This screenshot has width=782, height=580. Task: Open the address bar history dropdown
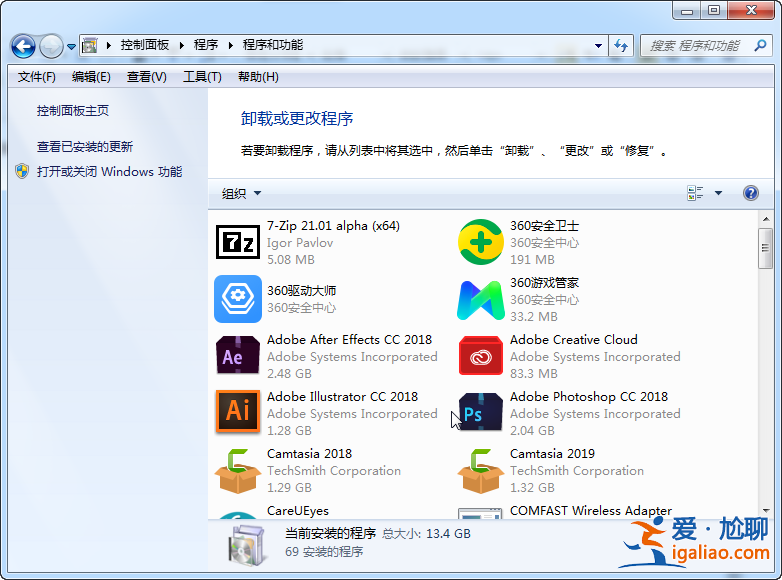pos(598,46)
